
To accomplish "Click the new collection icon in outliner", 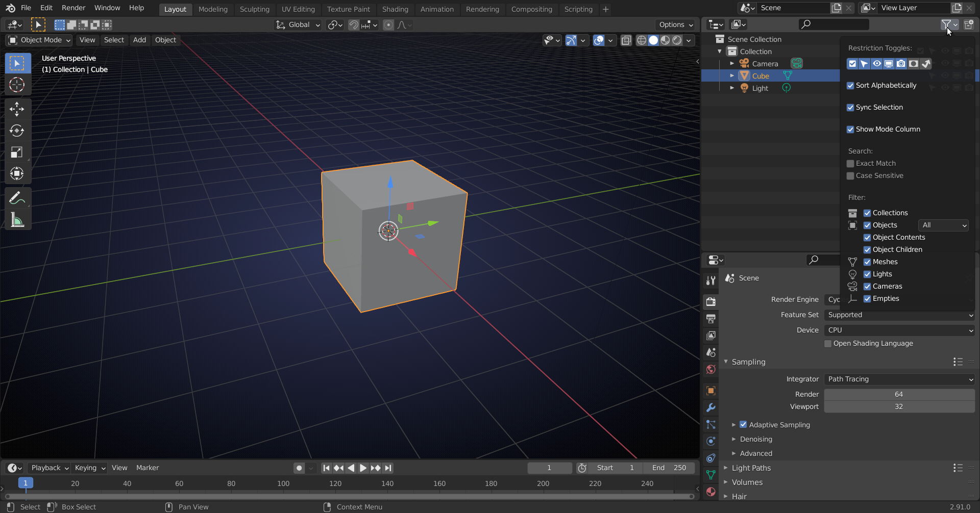I will [969, 24].
